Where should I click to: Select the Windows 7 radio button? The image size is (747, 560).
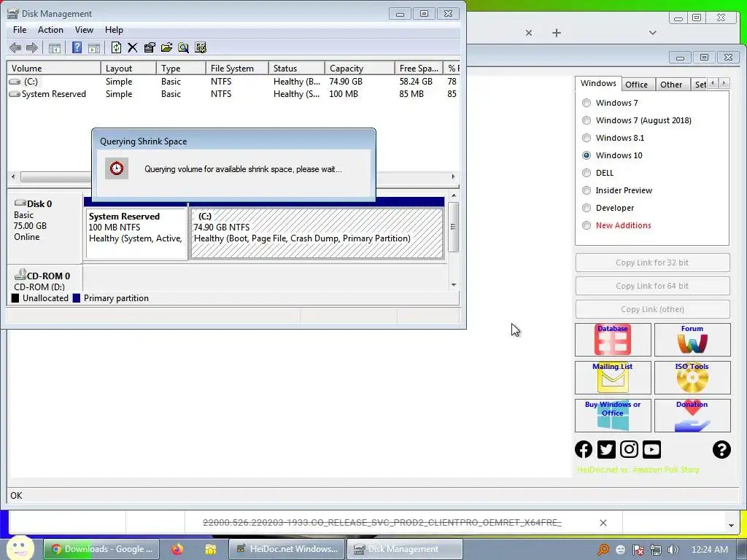[x=587, y=103]
